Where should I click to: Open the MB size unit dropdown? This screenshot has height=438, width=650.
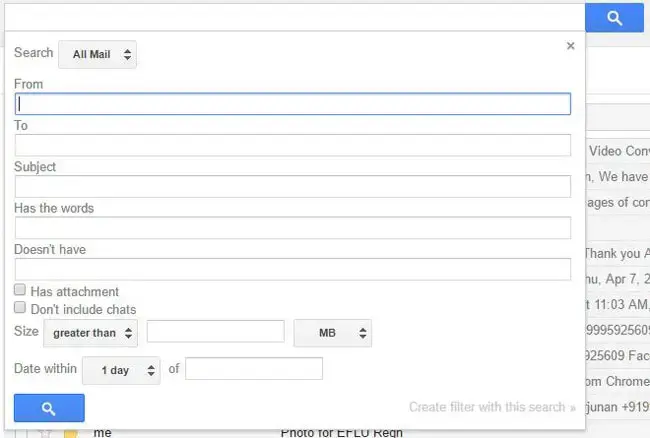coord(332,333)
